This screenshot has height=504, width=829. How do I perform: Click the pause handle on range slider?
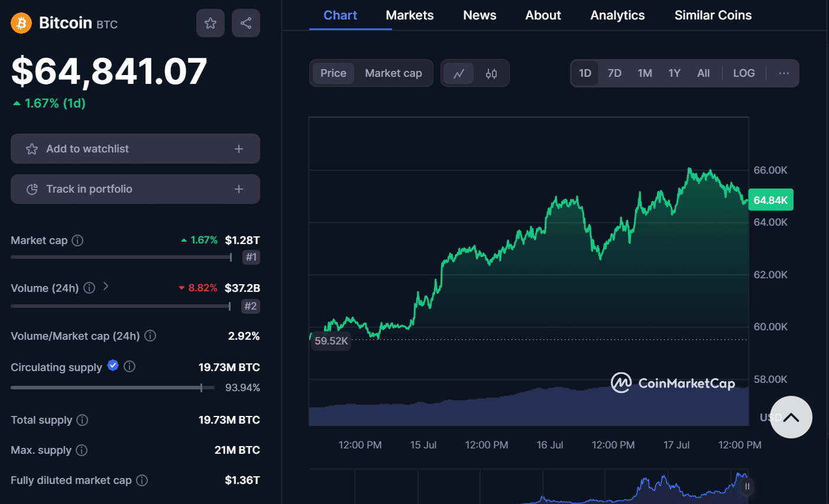[747, 486]
